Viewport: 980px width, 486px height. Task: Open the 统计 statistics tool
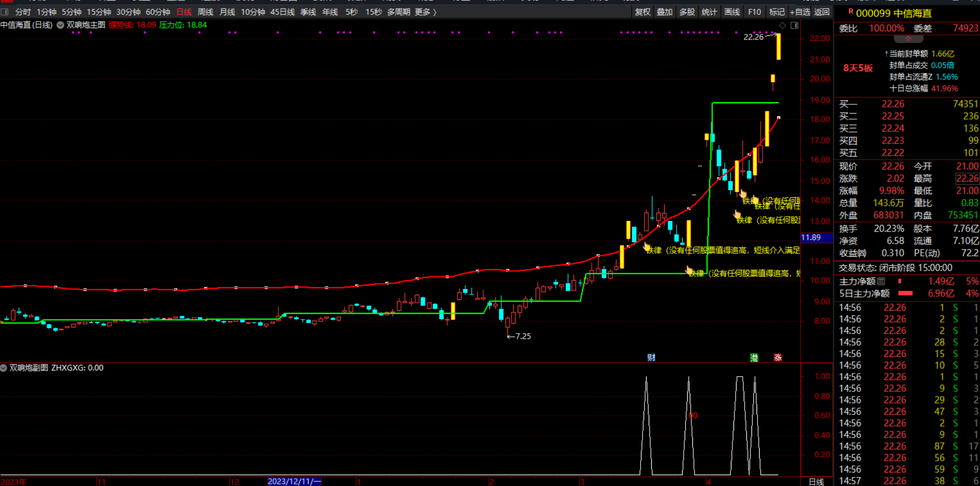tap(709, 12)
